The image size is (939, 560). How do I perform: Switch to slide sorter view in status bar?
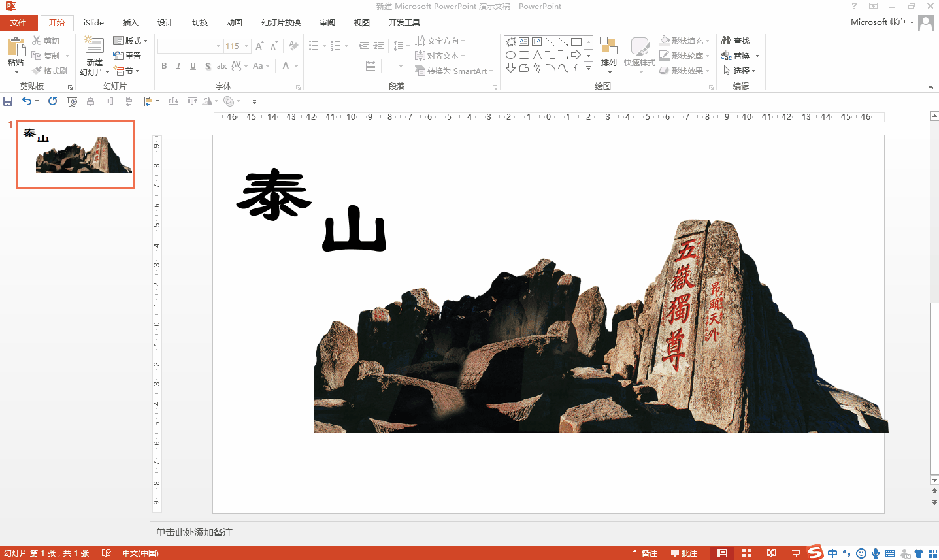747,553
